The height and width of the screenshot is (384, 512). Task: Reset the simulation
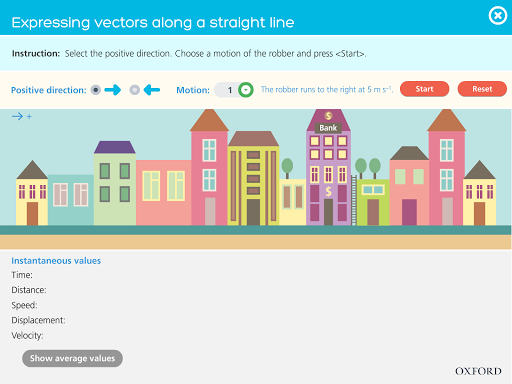point(482,89)
